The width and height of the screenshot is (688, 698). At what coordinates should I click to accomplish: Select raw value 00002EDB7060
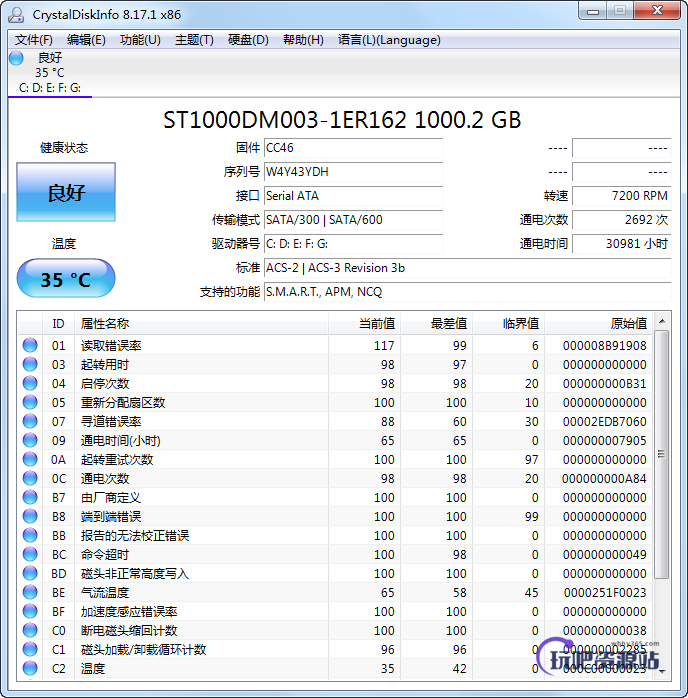click(x=604, y=422)
